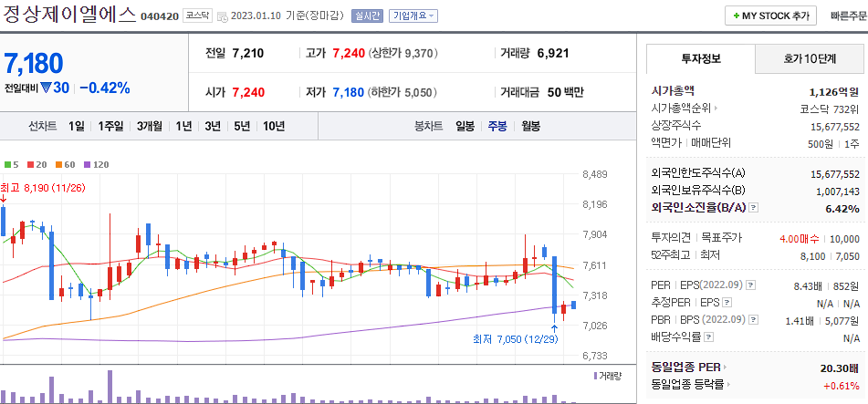Click the 외국인보유주식수(B) value 1,007,143
The width and height of the screenshot is (868, 404).
point(838,191)
